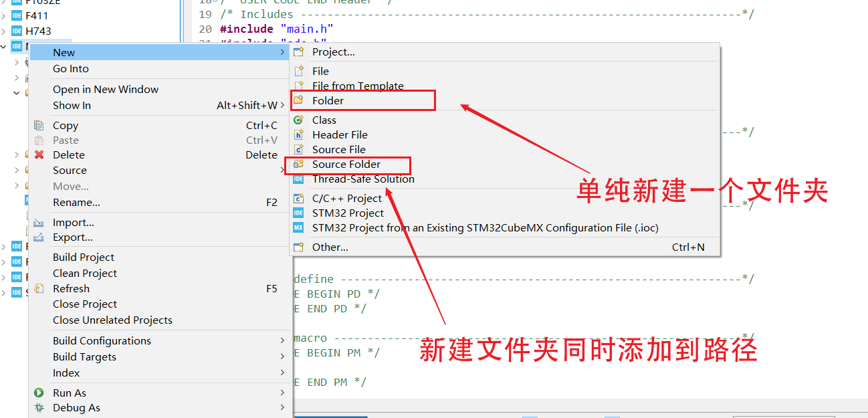The height and width of the screenshot is (418, 868).
Task: Select Thread-Safe Solution from the New submenu
Action: [364, 179]
